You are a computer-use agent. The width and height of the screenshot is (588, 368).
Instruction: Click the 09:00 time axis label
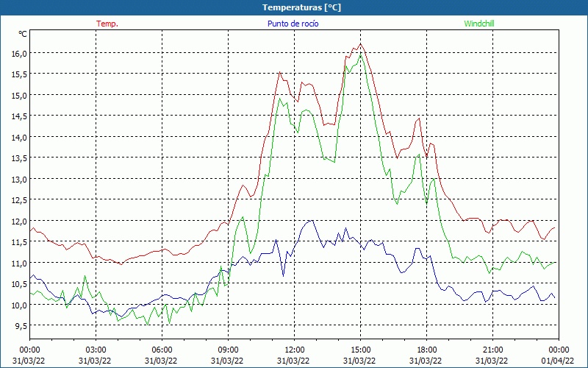tap(228, 350)
